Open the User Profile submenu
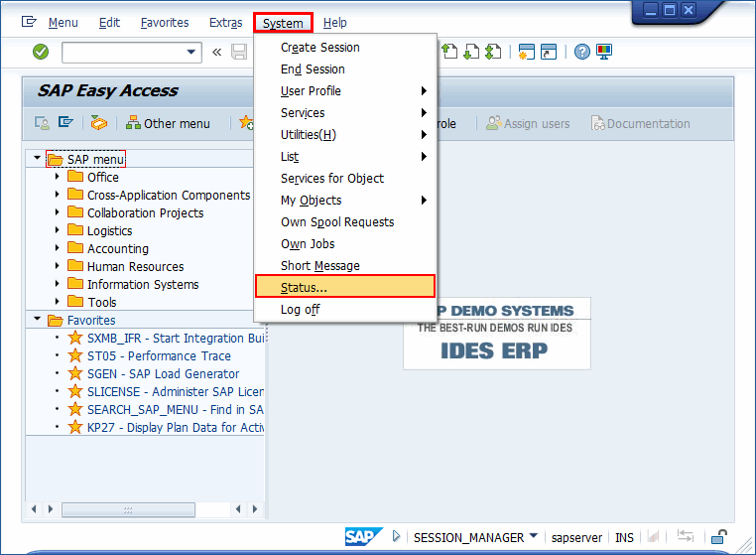The width and height of the screenshot is (756, 555). (x=345, y=90)
